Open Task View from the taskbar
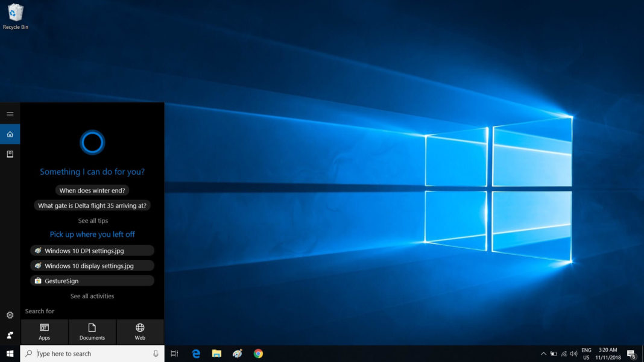The width and height of the screenshot is (644, 362). tap(174, 354)
